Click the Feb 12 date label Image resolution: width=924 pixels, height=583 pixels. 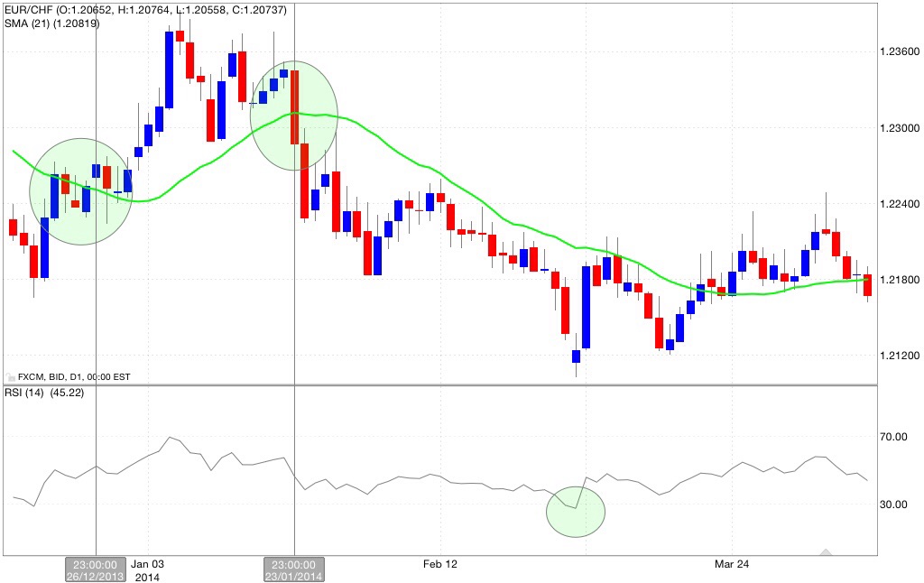439,564
